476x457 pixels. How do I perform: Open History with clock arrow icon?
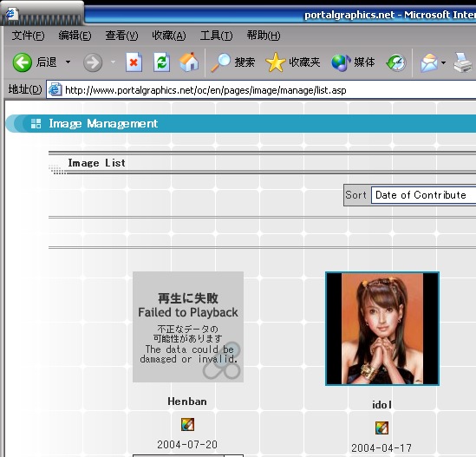396,62
